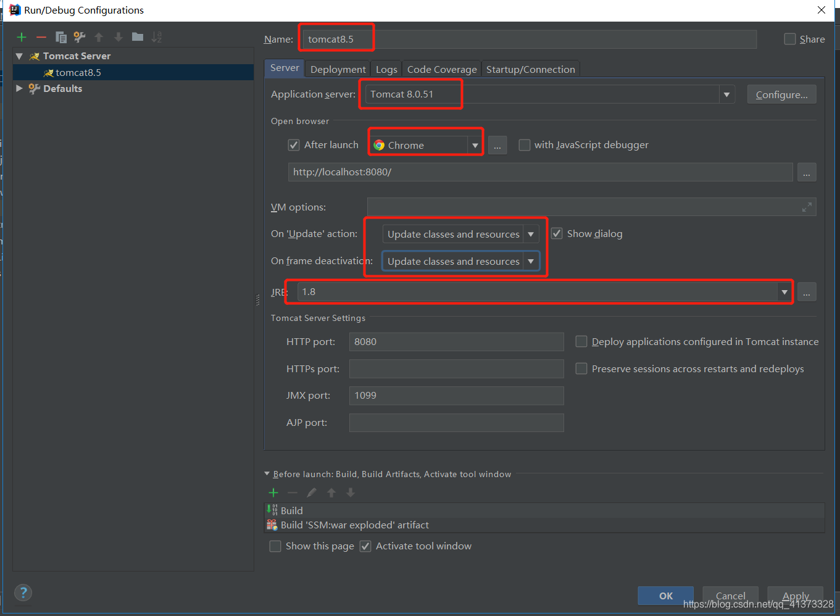840x616 pixels.
Task: Toggle Activate tool window checkbox
Action: 365,546
